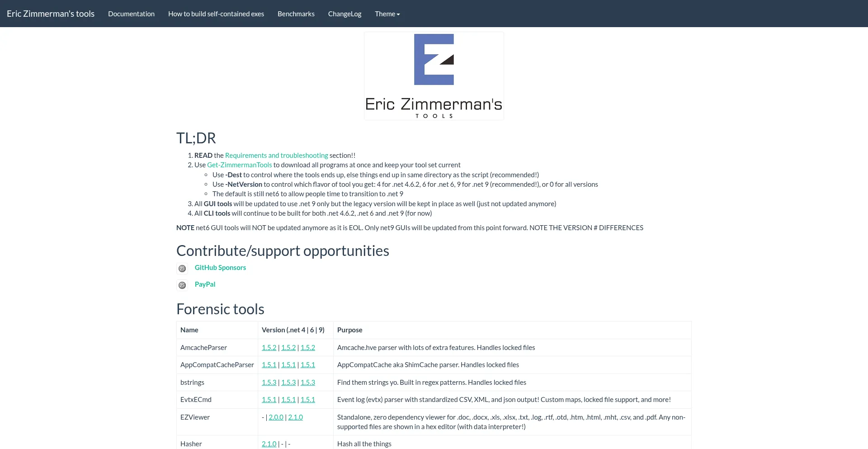Open the Documentation nav item
868x449 pixels.
coord(131,14)
